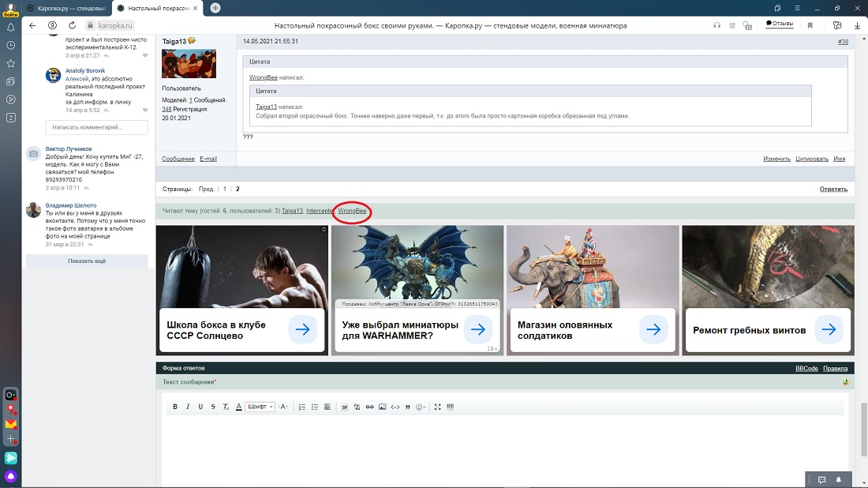Insert an image using the editor toolbar

(383, 407)
